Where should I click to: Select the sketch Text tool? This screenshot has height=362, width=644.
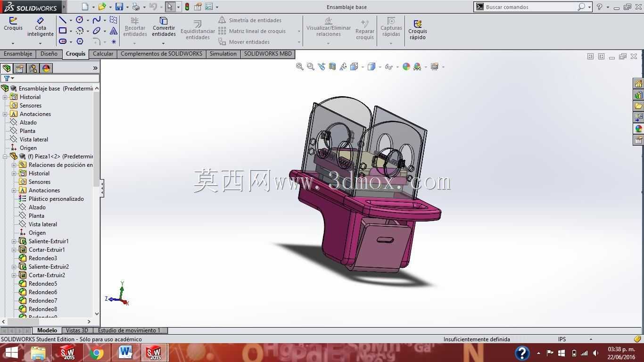coord(114,31)
